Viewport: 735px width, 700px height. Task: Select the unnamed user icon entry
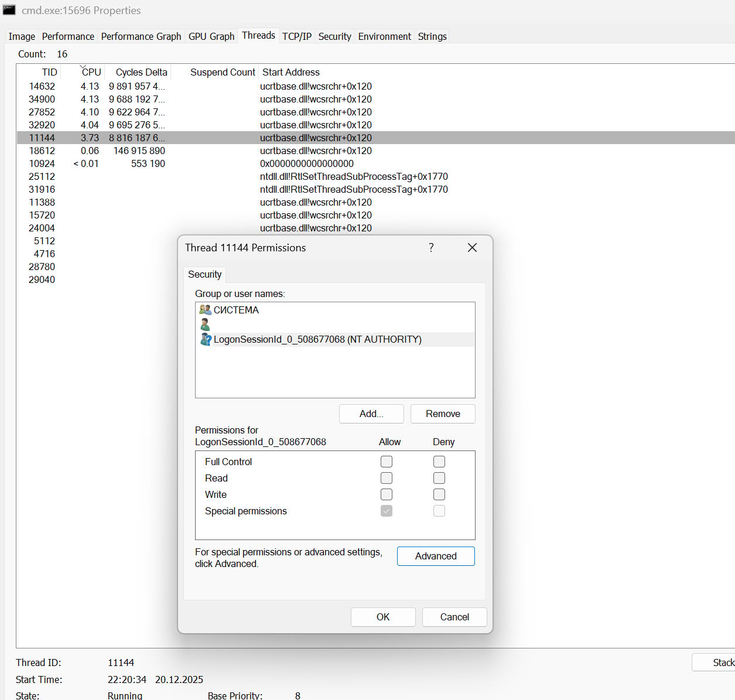(205, 325)
